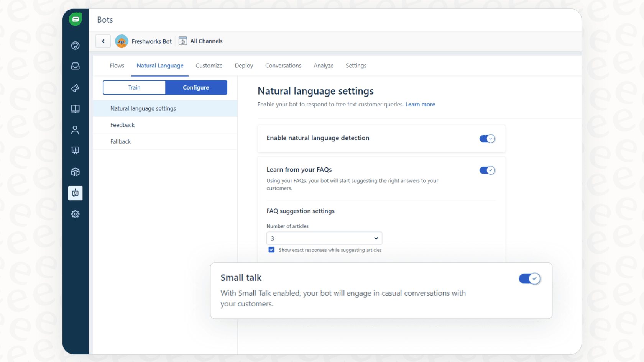Open the Inbox icon in the sidebar
Viewport: 644px width, 362px height.
[76, 66]
